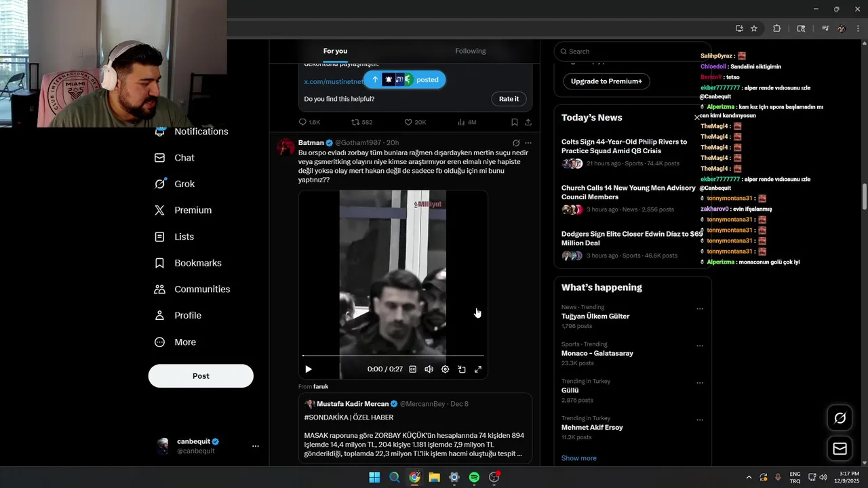Viewport: 868px width, 488px height.
Task: Open Spotify from the taskbar
Action: click(x=474, y=477)
